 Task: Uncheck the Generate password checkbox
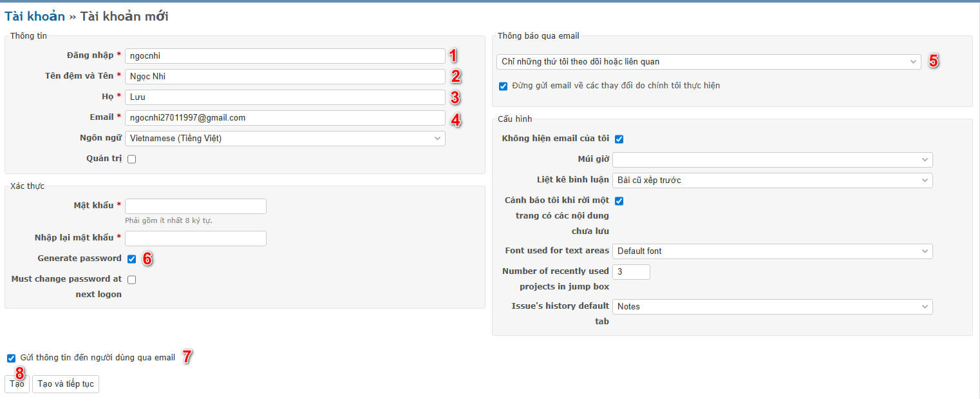coord(132,259)
